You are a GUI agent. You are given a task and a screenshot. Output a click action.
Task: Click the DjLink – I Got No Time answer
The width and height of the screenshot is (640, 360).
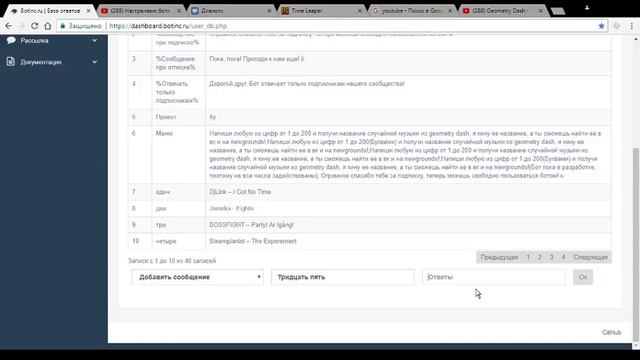click(x=240, y=192)
